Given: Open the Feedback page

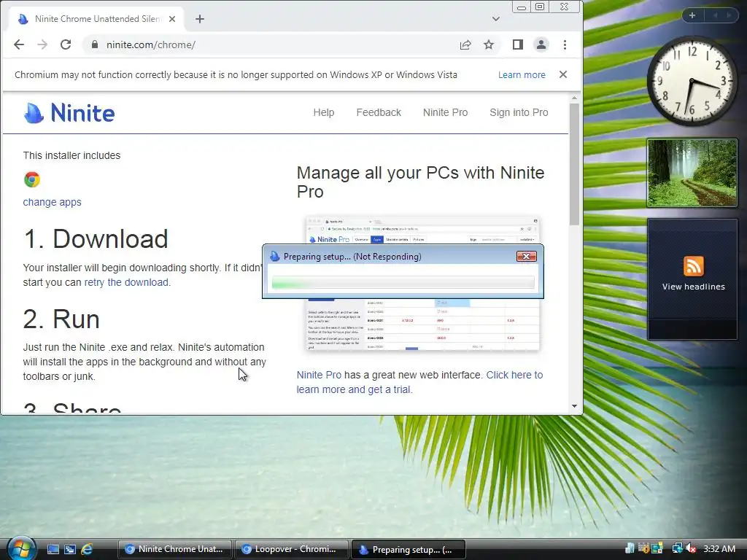Looking at the screenshot, I should tap(379, 112).
